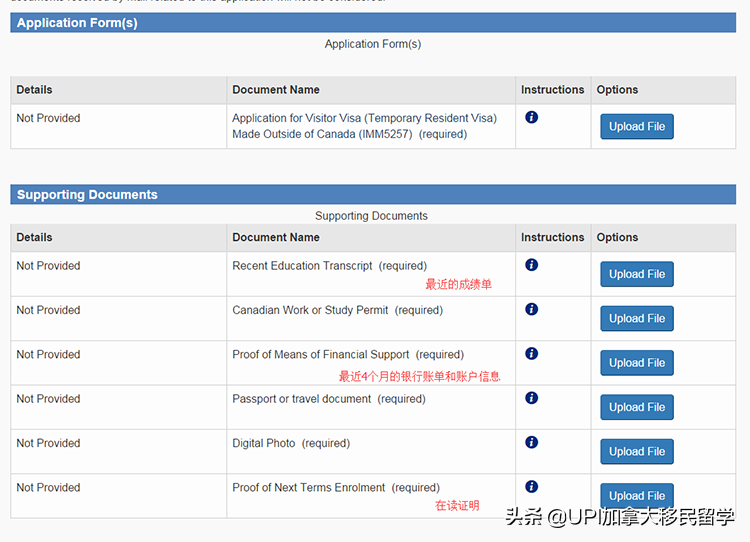Choose Upload File in the Digital Photo row
The image size is (750, 542).
click(636, 452)
